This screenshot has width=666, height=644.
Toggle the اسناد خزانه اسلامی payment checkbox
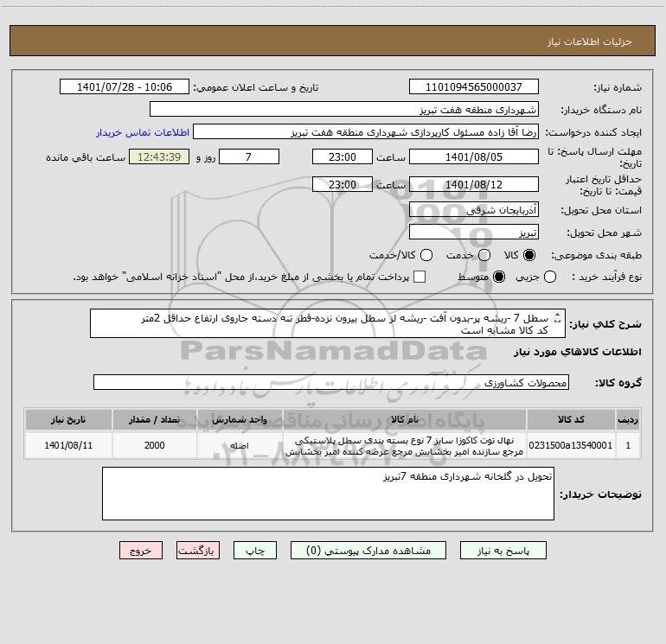[419, 277]
